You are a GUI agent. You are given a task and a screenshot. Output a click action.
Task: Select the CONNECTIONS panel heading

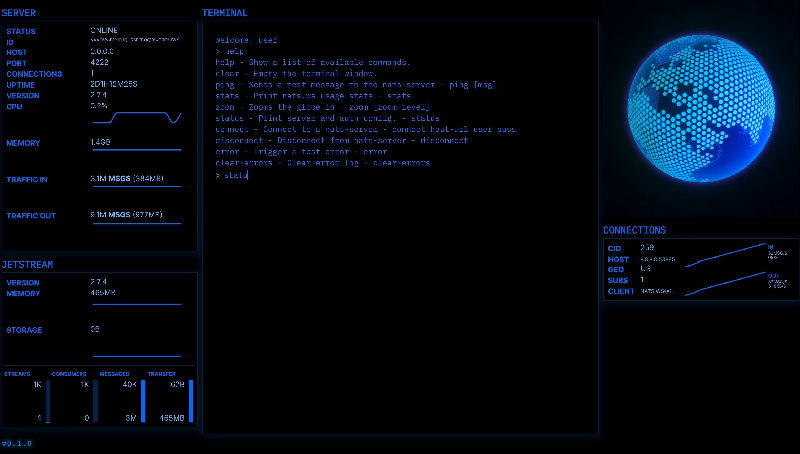click(x=634, y=230)
